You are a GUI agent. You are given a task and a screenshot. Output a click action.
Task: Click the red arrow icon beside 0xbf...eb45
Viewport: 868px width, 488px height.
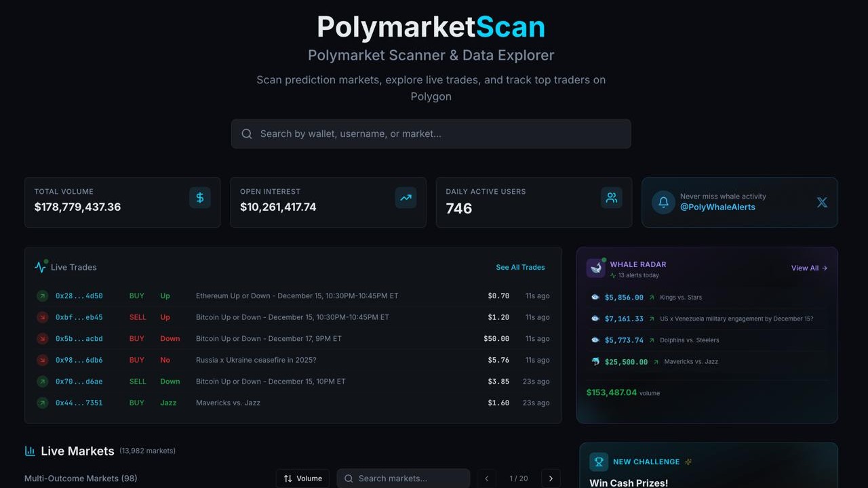tap(43, 317)
